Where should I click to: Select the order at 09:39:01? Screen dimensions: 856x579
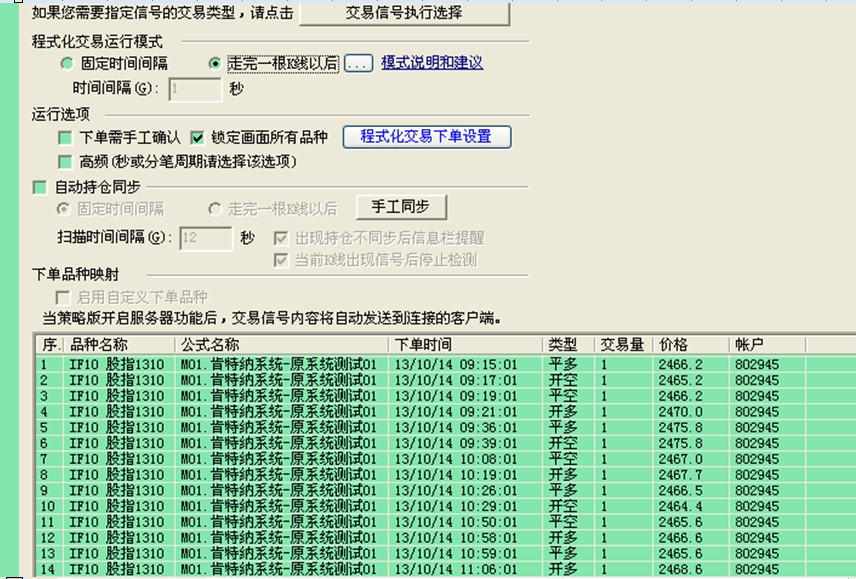click(455, 444)
